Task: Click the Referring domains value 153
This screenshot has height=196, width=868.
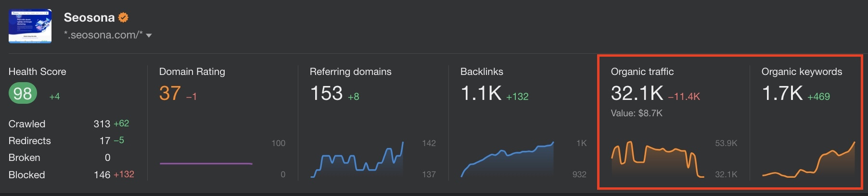Action: pyautogui.click(x=326, y=93)
